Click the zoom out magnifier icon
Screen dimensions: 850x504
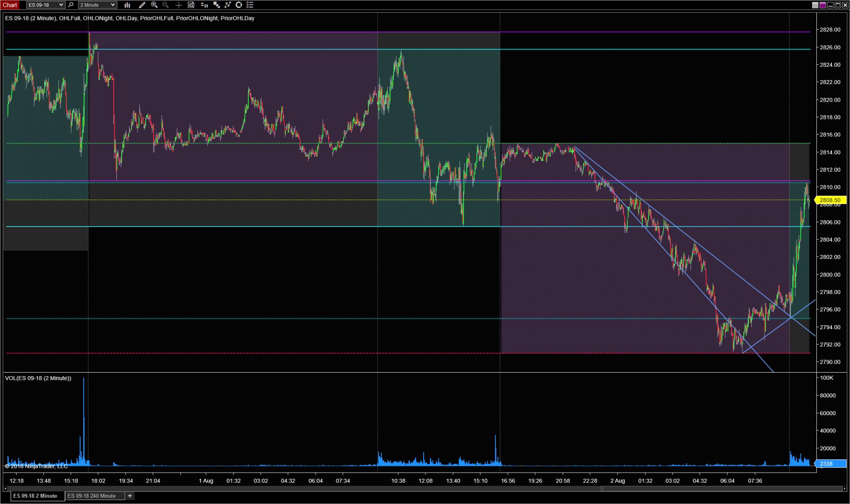[166, 5]
